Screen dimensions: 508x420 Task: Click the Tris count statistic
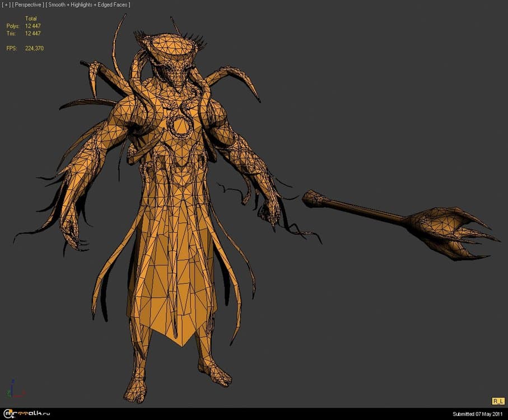[x=32, y=33]
